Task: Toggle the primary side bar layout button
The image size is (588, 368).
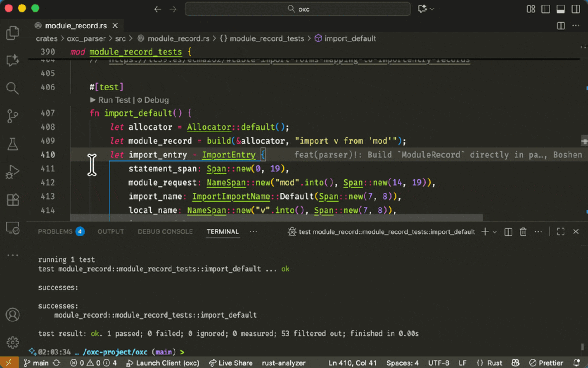Action: [x=546, y=9]
